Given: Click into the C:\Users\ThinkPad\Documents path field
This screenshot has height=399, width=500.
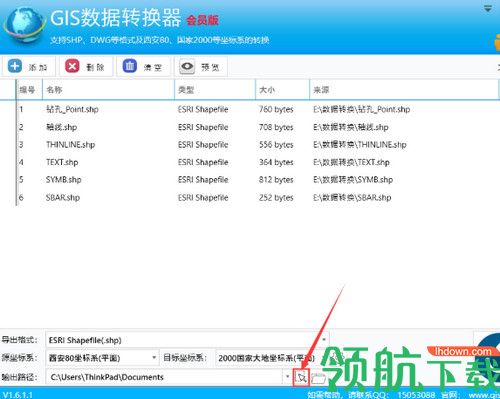Looking at the screenshot, I should (165, 377).
